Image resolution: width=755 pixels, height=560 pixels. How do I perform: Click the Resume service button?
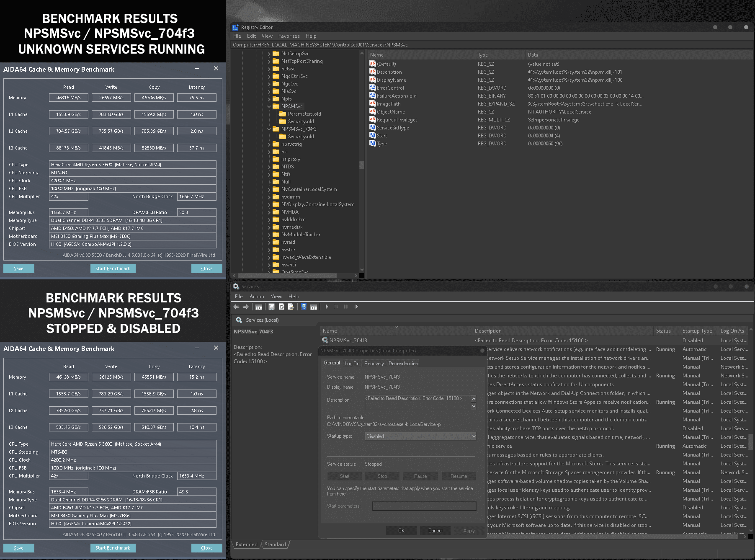[x=459, y=476]
